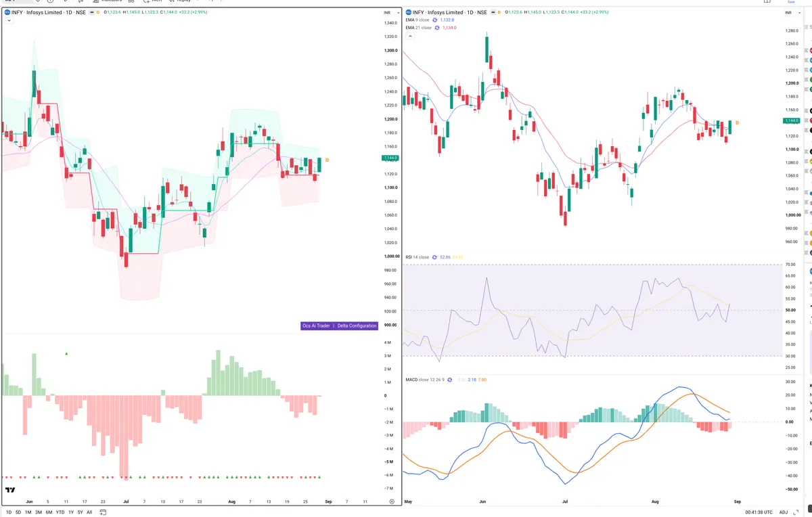Click the Ocs Ai Trader label
Screen dimensions: 812x517
[317, 325]
